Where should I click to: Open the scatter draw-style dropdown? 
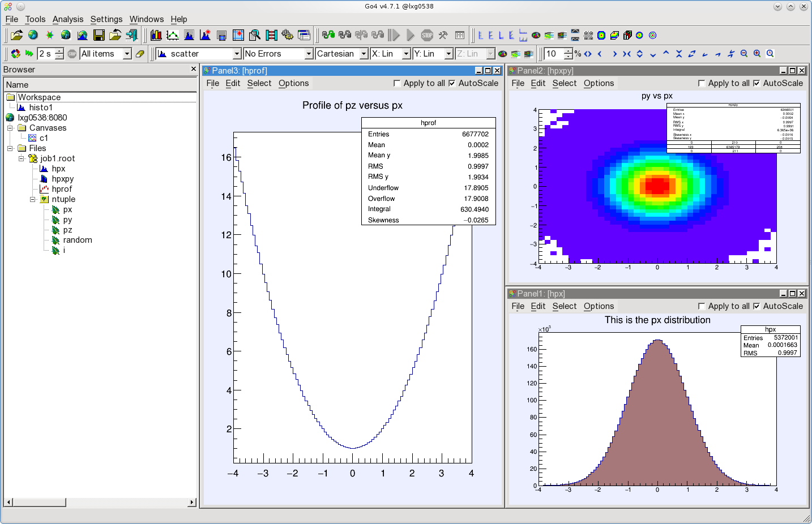point(237,54)
